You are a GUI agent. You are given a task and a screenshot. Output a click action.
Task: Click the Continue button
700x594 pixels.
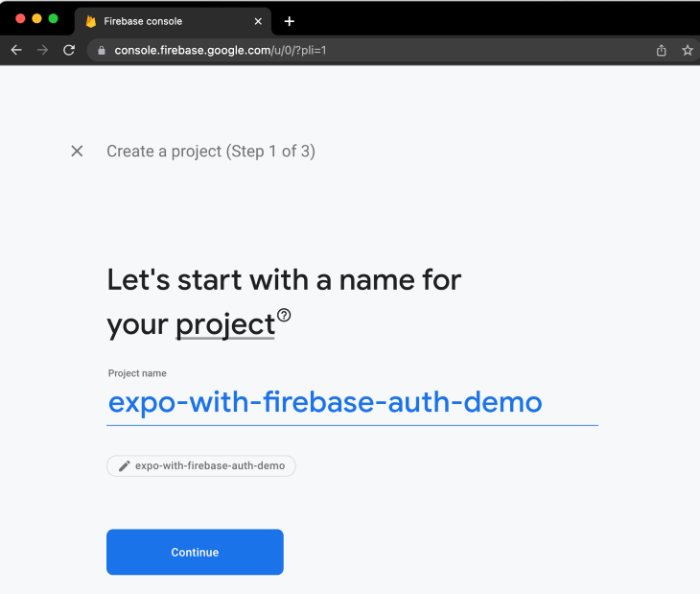click(x=195, y=552)
